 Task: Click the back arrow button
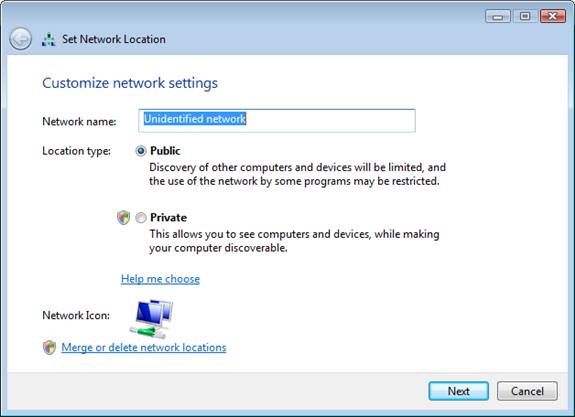click(20, 39)
